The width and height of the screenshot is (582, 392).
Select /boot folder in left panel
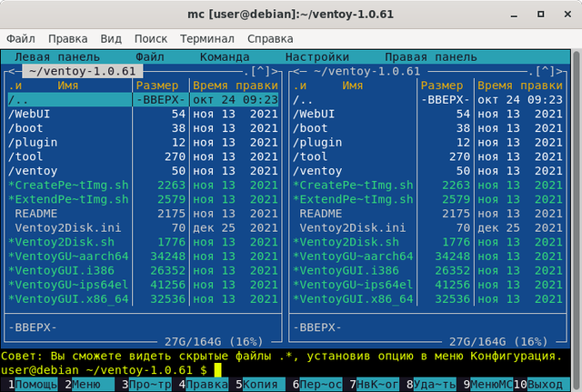pos(143,128)
